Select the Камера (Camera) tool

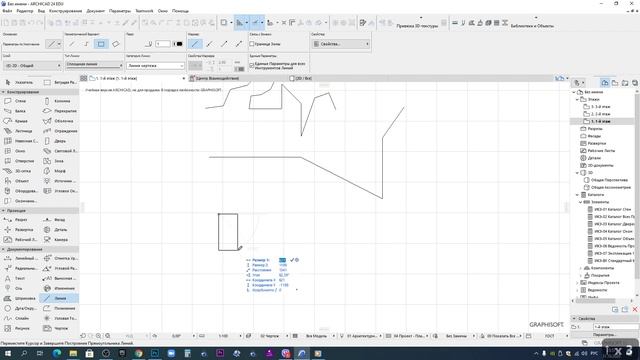click(60, 240)
